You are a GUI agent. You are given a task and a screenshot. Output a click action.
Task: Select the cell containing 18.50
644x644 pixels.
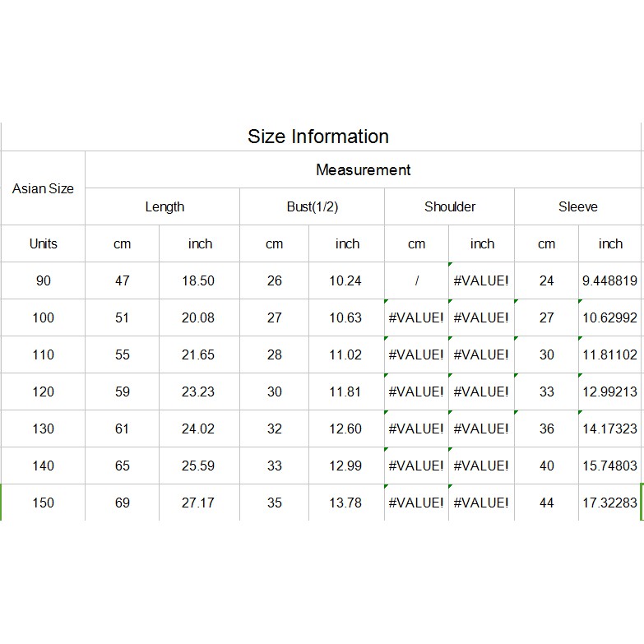(199, 280)
